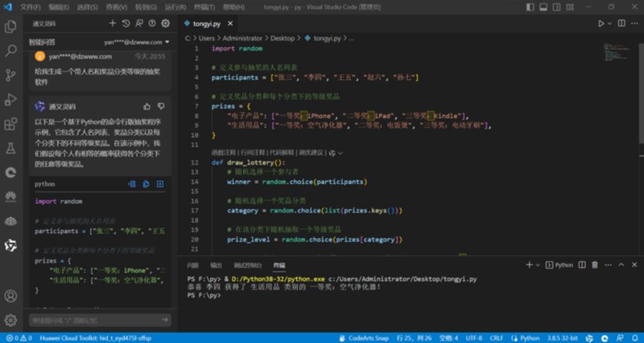
Task: Open the Extensions view in activity bar
Action: (x=11, y=124)
